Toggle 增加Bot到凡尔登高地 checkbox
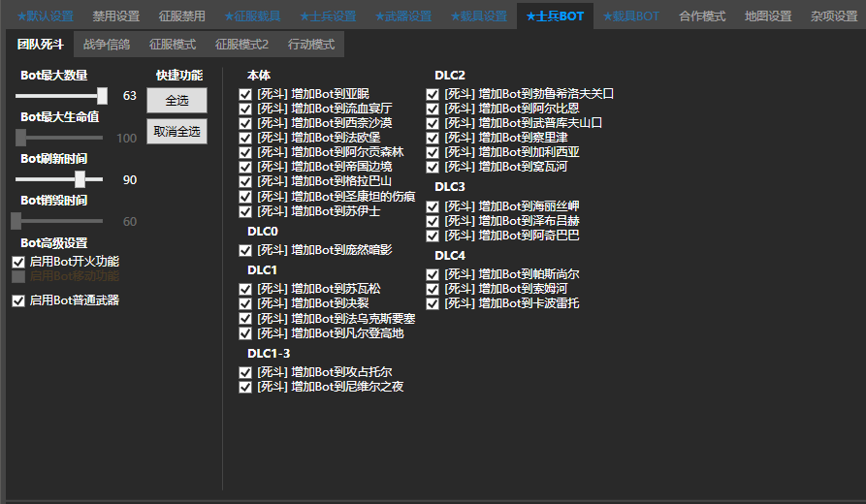Screen dimensions: 866x504 coord(245,333)
